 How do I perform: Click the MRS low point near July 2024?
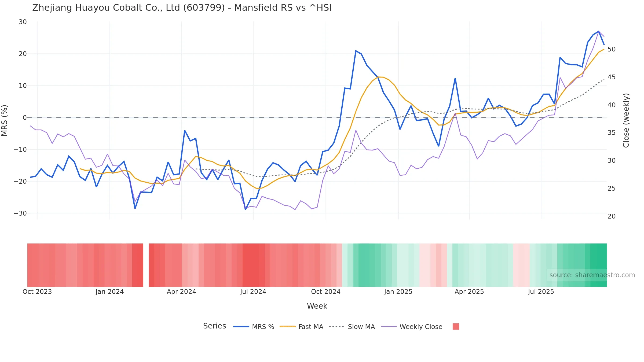coord(246,209)
